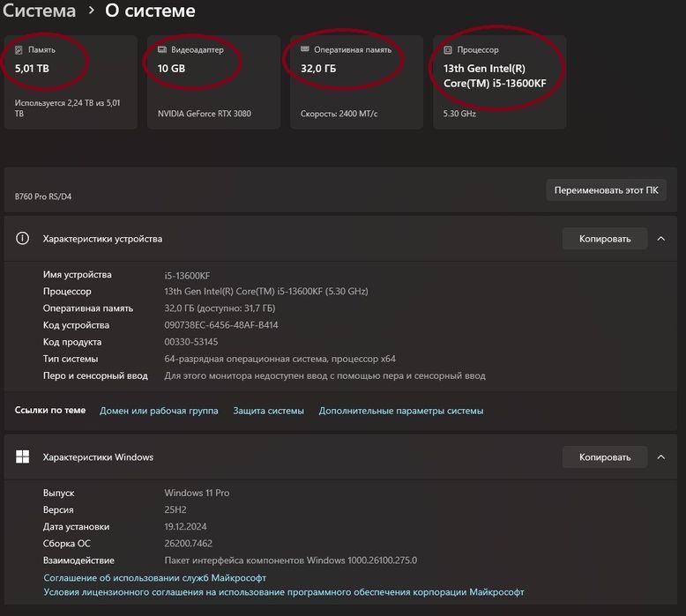Click the Переименовать этот ПК button
Viewport: 686px width, 616px height.
click(607, 190)
